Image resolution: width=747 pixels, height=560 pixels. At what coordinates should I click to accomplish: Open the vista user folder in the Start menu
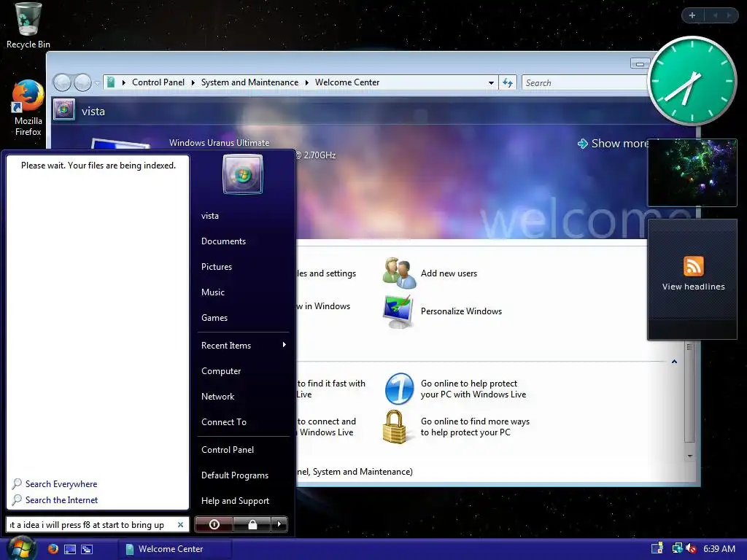(210, 216)
